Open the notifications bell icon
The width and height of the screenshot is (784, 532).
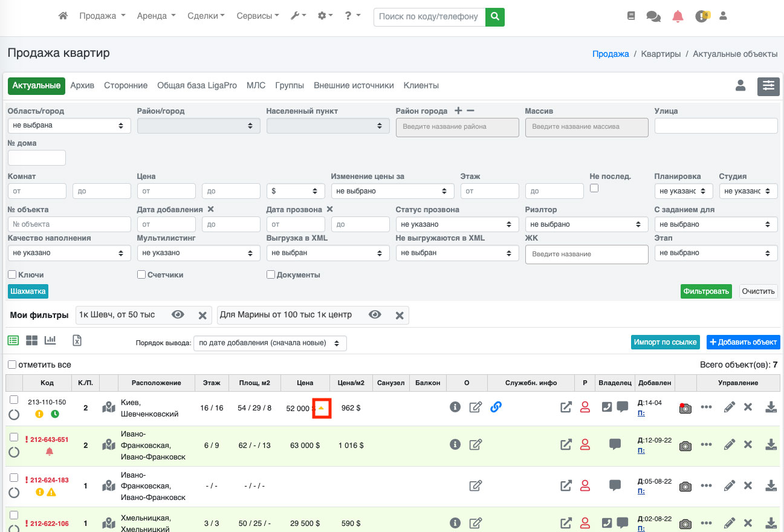678,16
